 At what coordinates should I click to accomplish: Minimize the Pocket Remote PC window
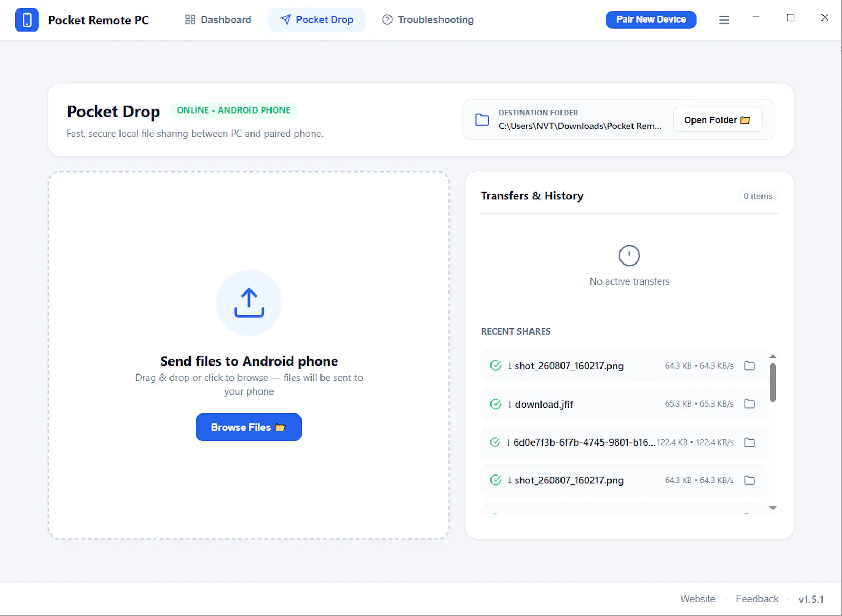click(x=756, y=17)
